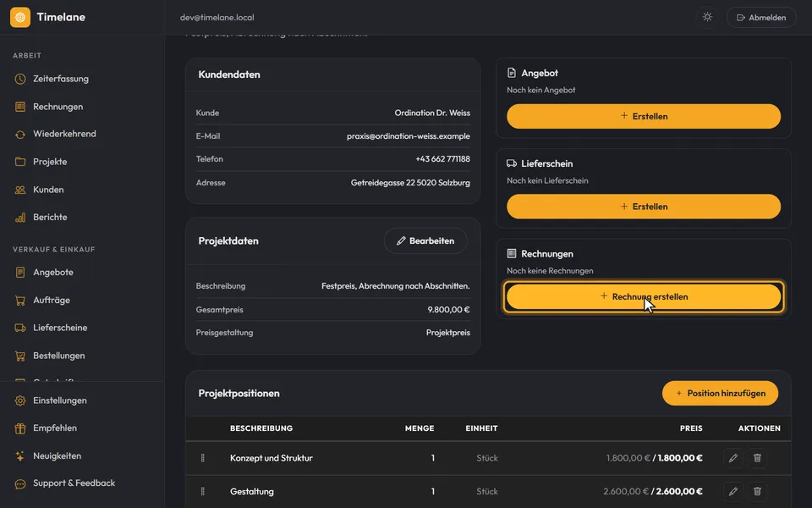
Task: Click the Preisgestaltung value Projektpreis
Action: pos(448,333)
